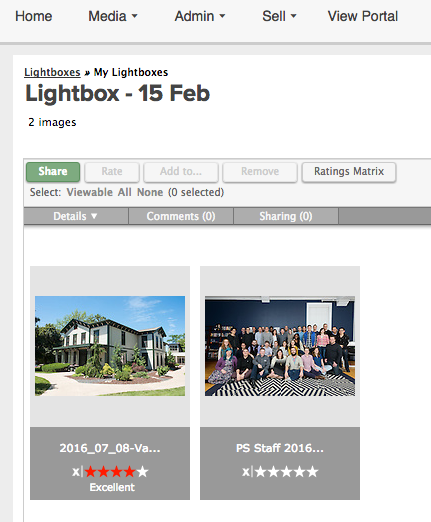
Task: Open the Ratings Matrix
Action: [349, 172]
